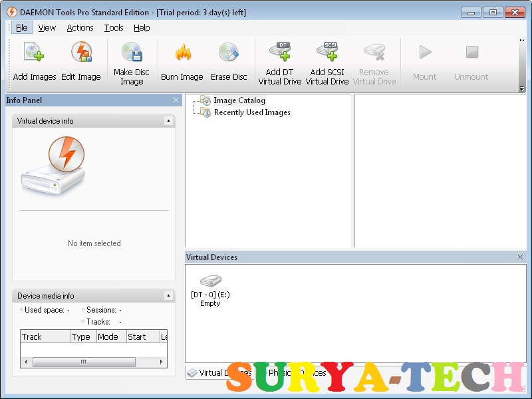Launch the Burn Image tool
Viewport: 532px width, 399px height.
pos(183,52)
